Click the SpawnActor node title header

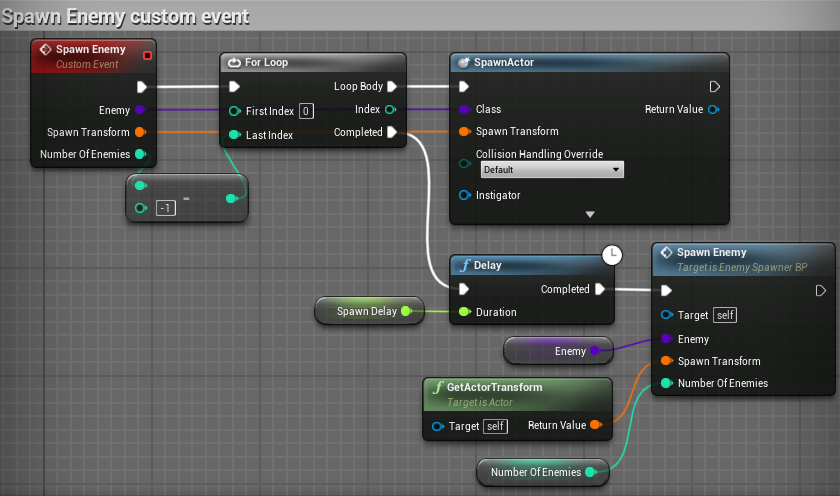509,62
